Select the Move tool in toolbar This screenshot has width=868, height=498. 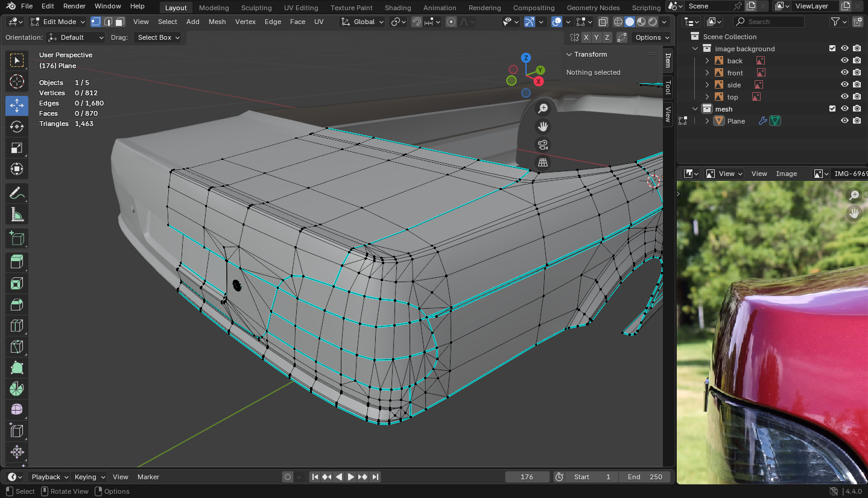click(17, 106)
